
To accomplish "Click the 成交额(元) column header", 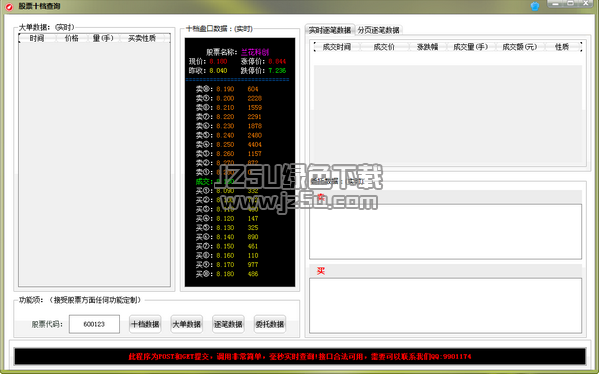I will [x=520, y=47].
